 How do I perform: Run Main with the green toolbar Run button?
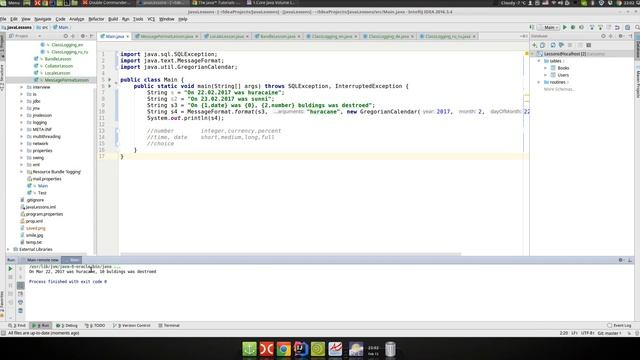(564, 27)
